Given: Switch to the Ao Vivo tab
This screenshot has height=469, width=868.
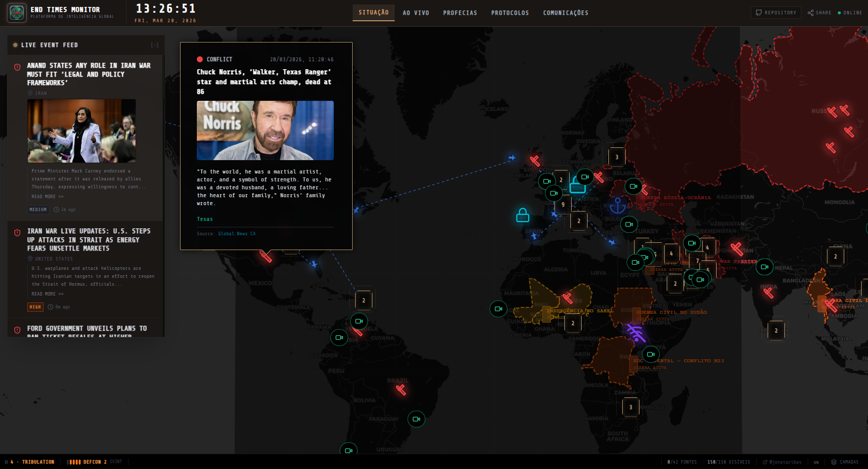Looking at the screenshot, I should coord(415,13).
